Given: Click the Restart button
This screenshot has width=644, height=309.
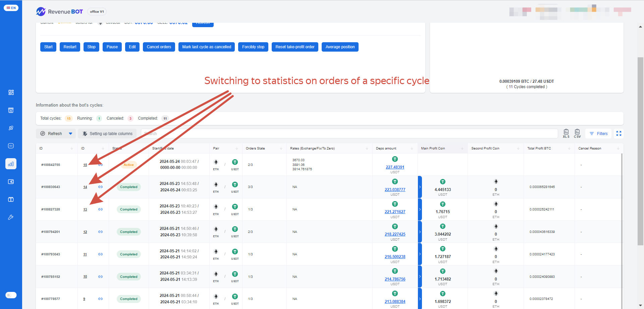Looking at the screenshot, I should 70,47.
